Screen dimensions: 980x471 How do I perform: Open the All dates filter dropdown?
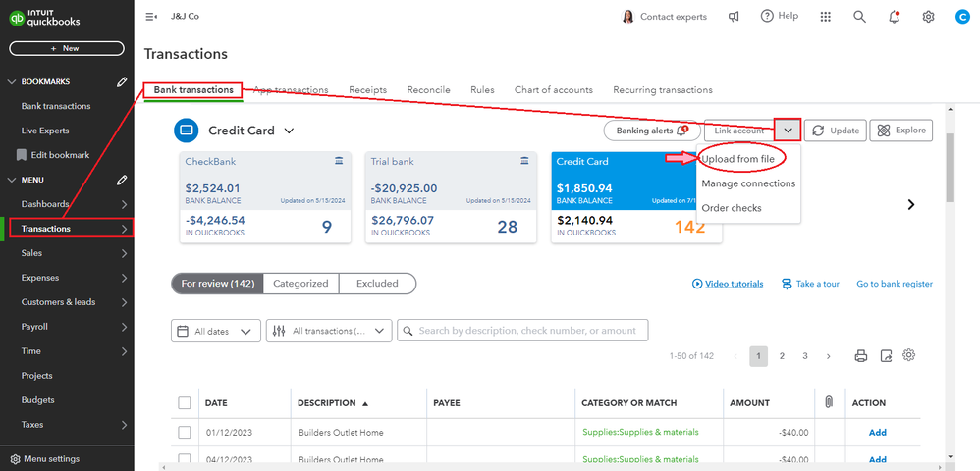[x=216, y=332]
